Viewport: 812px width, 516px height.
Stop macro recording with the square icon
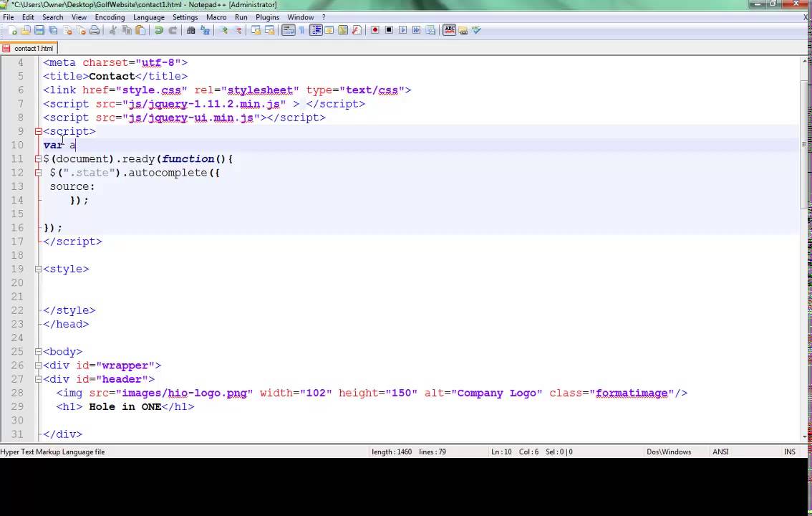[389, 31]
